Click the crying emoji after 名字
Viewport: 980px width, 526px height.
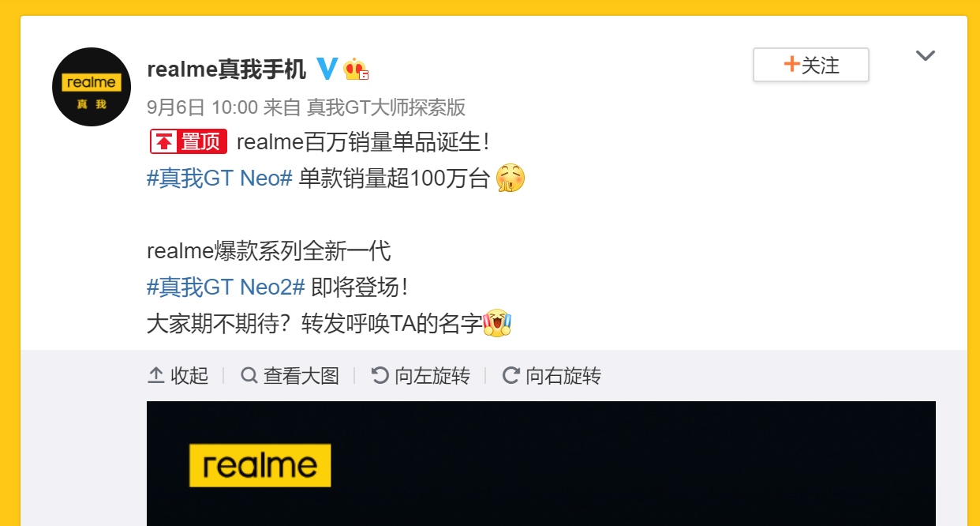497,323
